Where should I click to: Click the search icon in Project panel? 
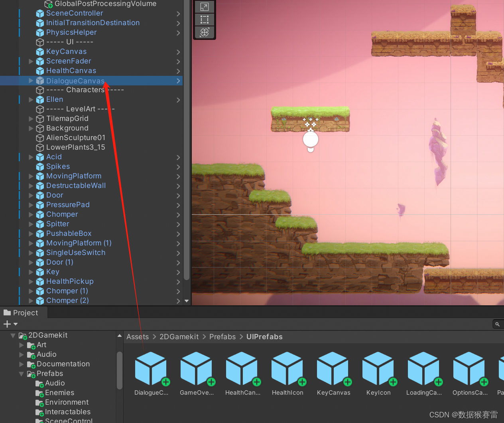(x=497, y=324)
